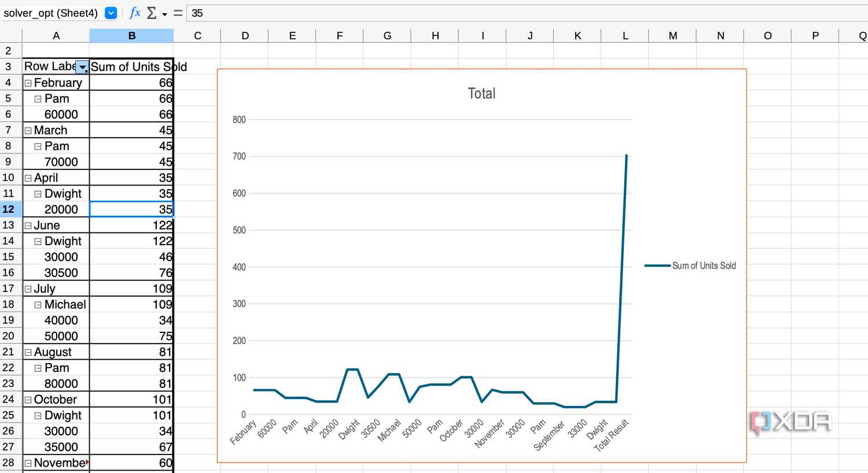Screen dimensions: 868x473
Task: Click the Sum of Units Sold legend entry
Action: tap(690, 266)
